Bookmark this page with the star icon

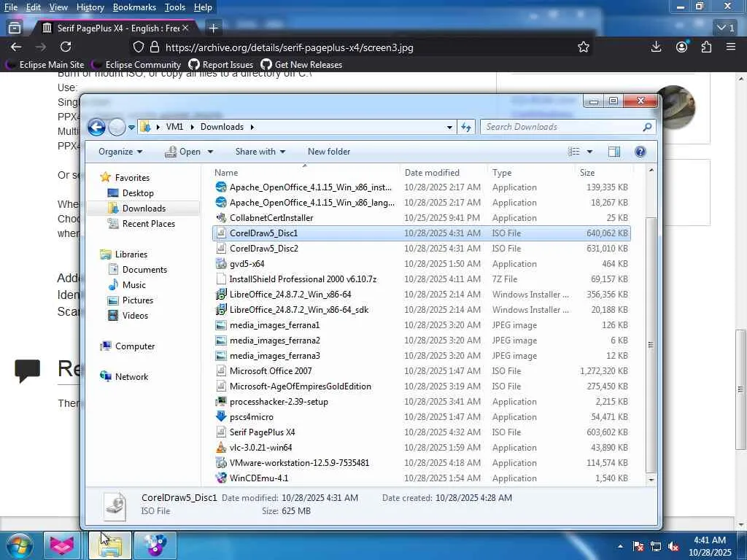click(x=584, y=47)
